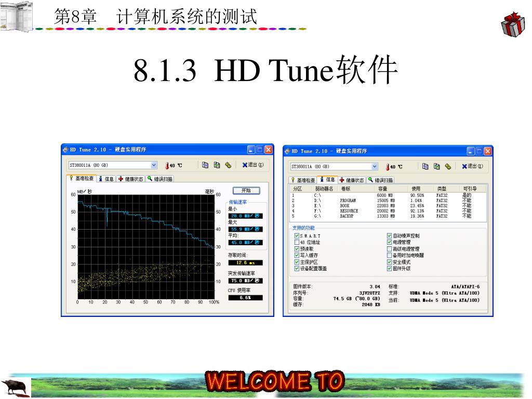Toggle 设备配置覆盖 checkbox
532x399 pixels.
297,269
